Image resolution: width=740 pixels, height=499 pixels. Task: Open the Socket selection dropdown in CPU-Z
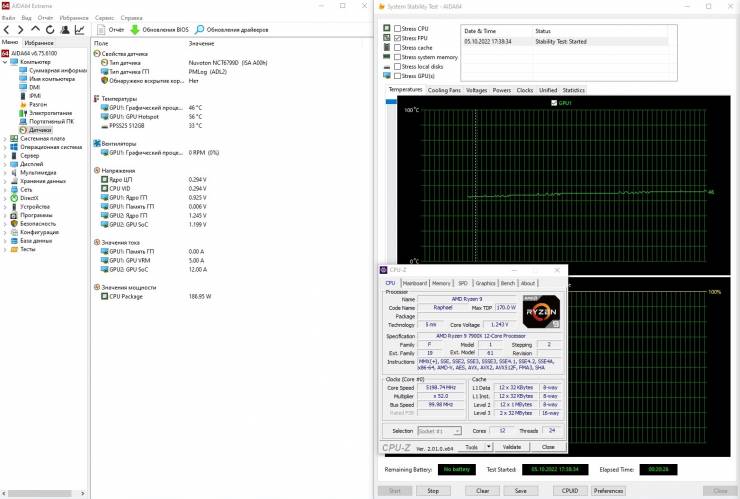coord(439,431)
